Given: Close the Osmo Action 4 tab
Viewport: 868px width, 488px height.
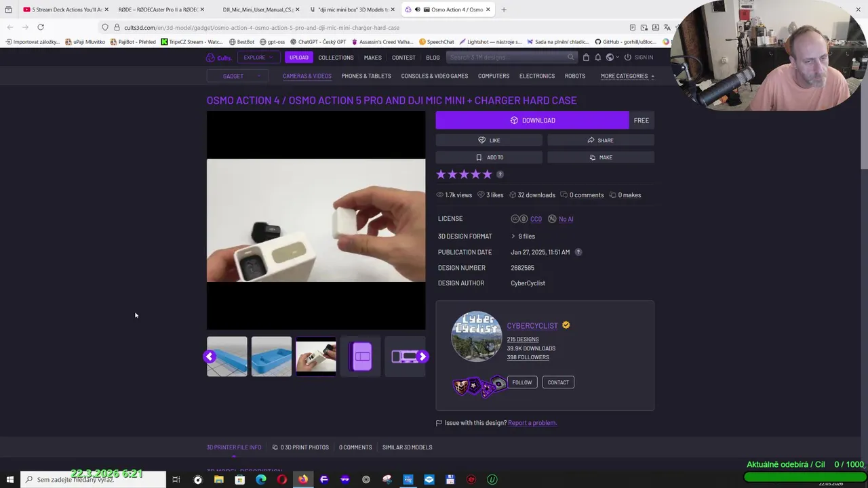Looking at the screenshot, I should click(x=488, y=9).
